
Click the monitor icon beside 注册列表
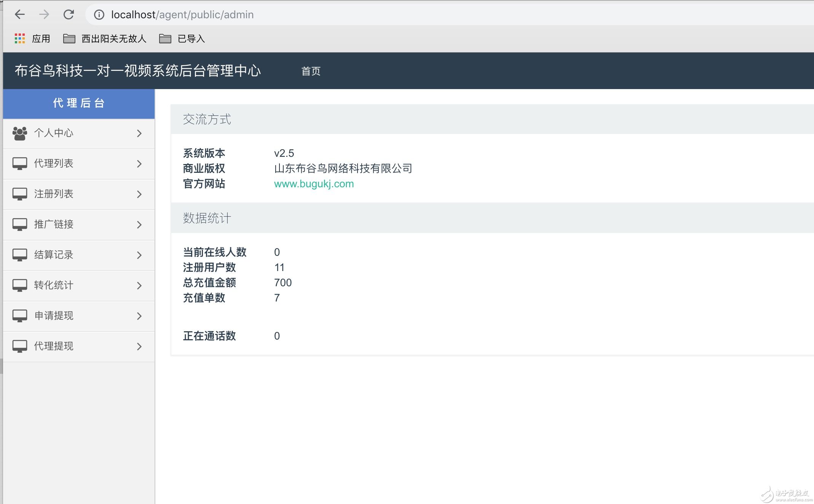coord(20,194)
